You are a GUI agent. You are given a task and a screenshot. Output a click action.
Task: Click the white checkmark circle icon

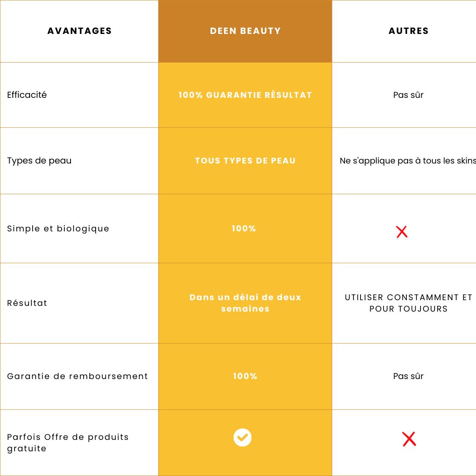pyautogui.click(x=242, y=437)
